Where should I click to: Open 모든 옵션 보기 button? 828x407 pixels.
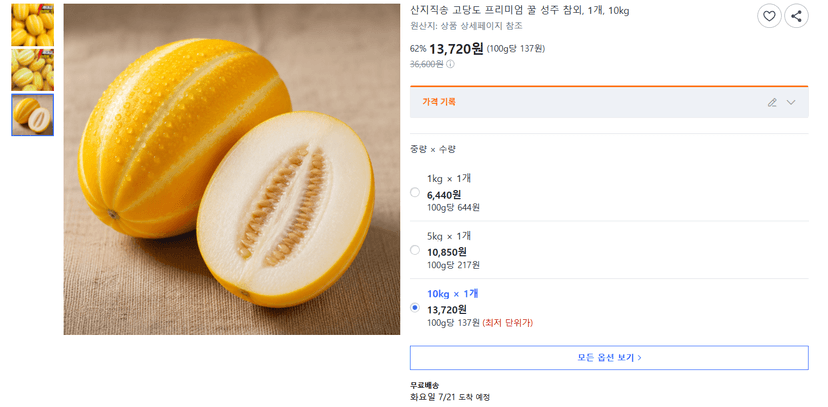609,357
